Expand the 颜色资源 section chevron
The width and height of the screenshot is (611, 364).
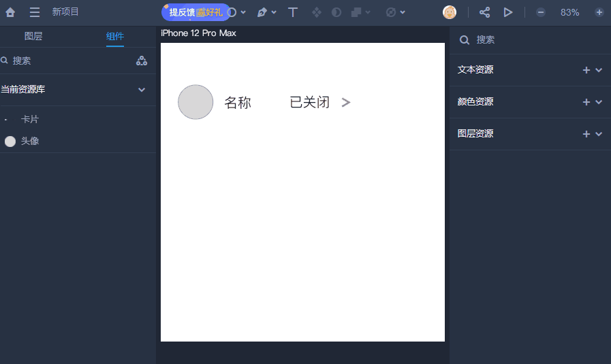599,102
